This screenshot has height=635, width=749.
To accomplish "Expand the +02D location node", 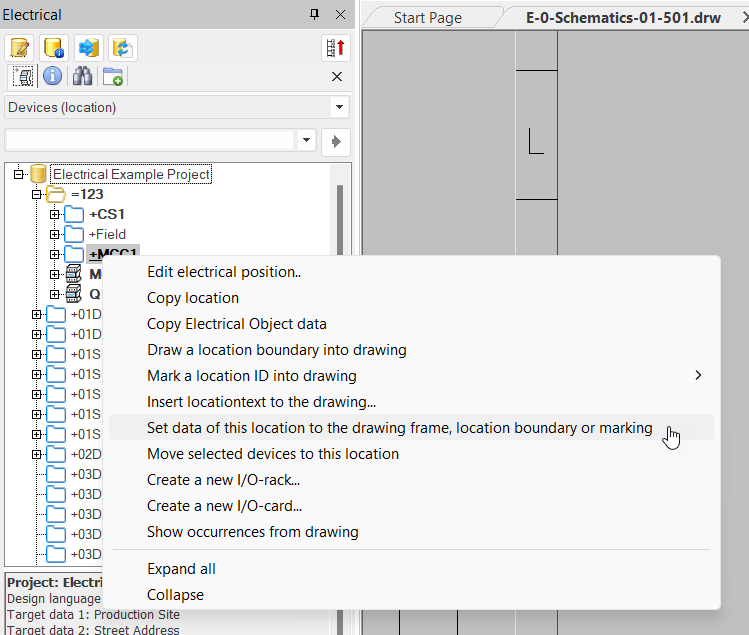I will [36, 454].
